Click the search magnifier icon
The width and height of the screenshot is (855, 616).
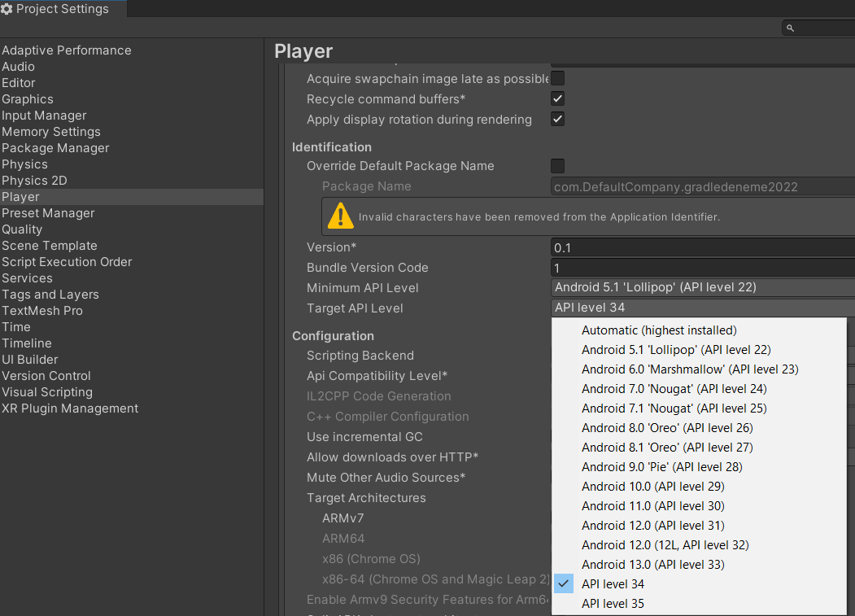pyautogui.click(x=790, y=28)
